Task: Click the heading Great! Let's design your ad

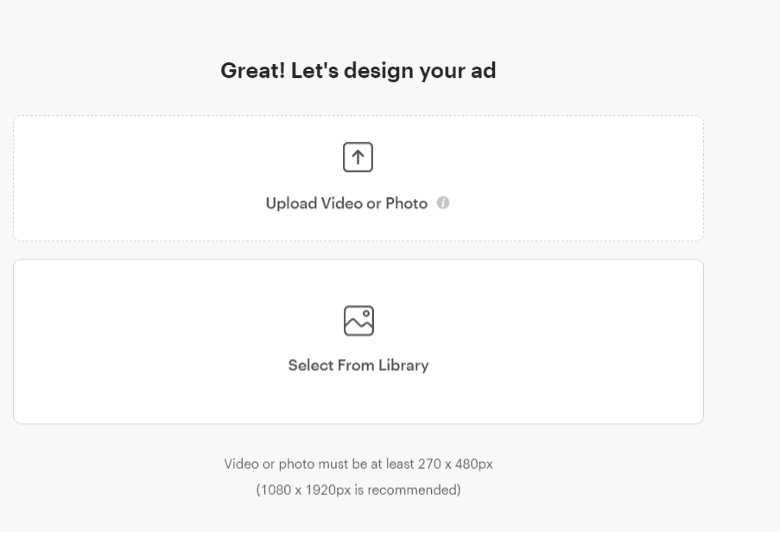Action: [358, 71]
